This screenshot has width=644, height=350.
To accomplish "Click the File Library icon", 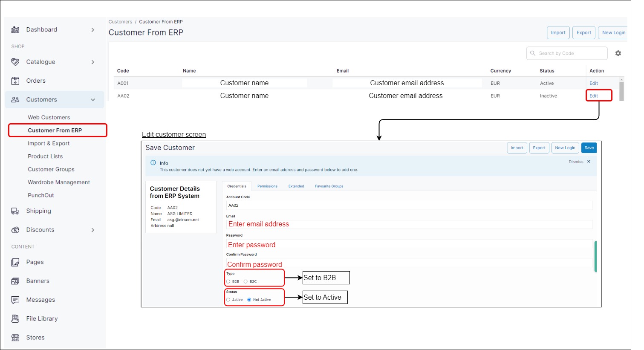I will (15, 318).
